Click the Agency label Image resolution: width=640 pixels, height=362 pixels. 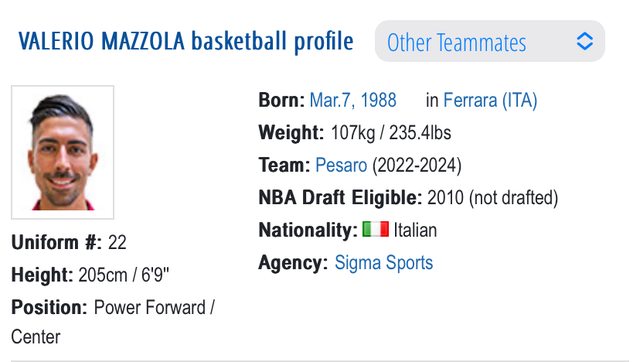coord(293,263)
